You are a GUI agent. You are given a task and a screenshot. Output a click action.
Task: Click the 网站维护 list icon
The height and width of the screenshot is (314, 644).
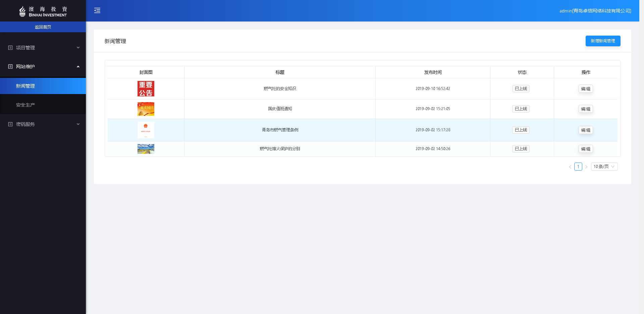(10, 66)
